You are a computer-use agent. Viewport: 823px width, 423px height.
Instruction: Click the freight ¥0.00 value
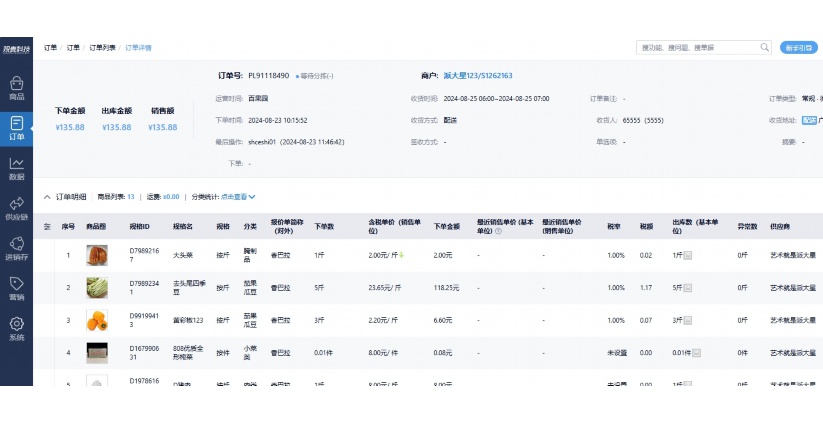pos(171,197)
